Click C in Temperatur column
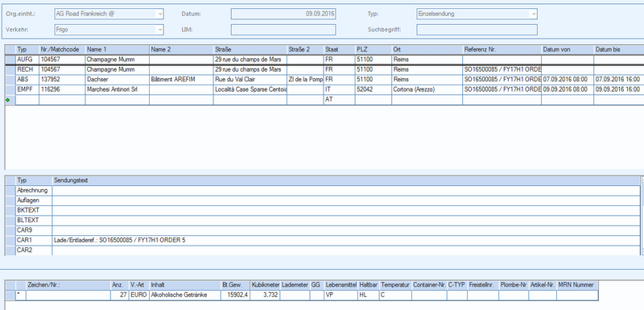 coord(395,295)
